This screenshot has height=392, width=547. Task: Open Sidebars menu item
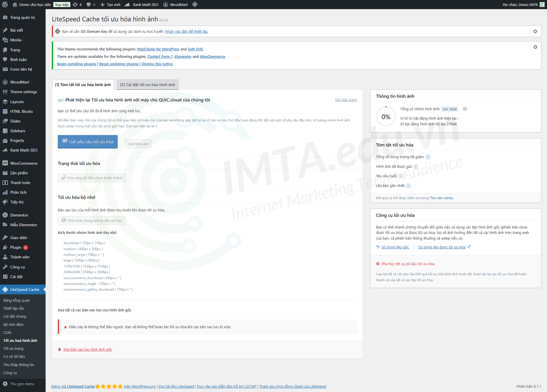[x=23, y=131]
